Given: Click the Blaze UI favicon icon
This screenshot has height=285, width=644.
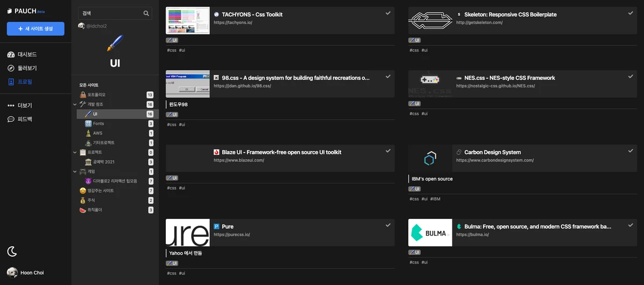Looking at the screenshot, I should 217,152.
